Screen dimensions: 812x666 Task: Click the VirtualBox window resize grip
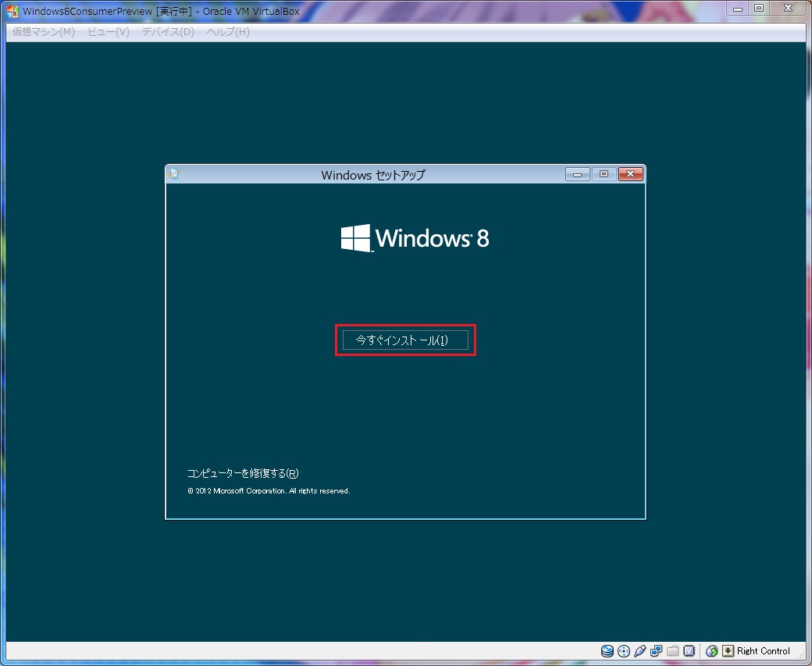pyautogui.click(x=801, y=655)
